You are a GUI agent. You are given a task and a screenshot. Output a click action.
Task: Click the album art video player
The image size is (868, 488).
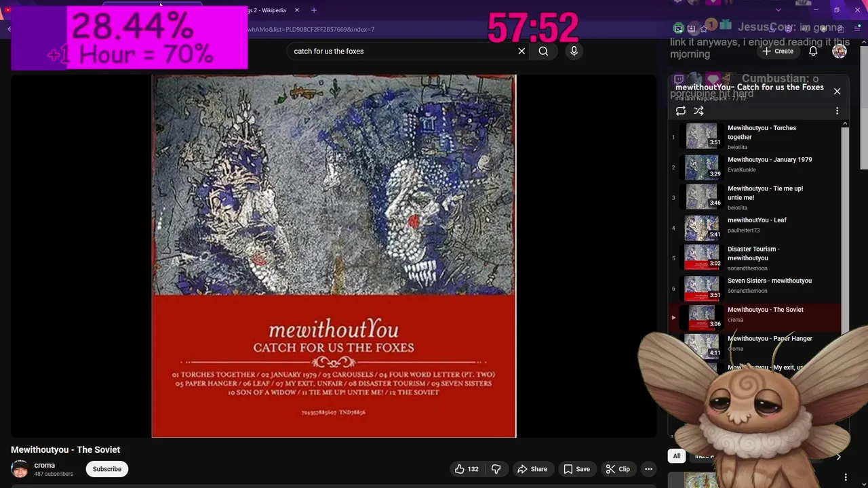click(x=334, y=256)
